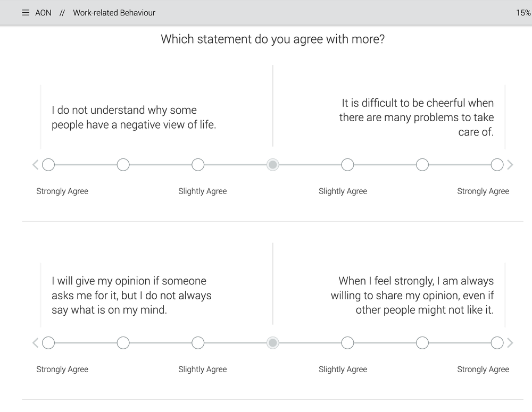Click Work-related Behaviour header label

click(x=114, y=13)
